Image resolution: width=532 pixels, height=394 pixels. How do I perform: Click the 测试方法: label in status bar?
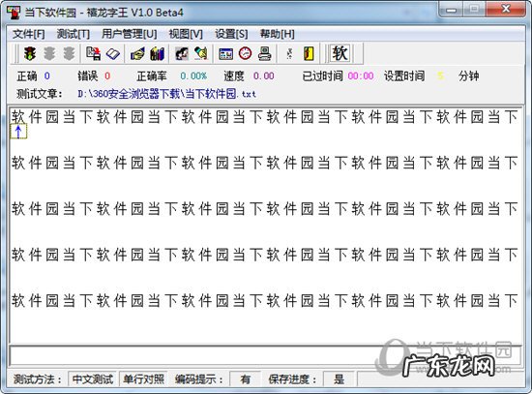[x=38, y=379]
